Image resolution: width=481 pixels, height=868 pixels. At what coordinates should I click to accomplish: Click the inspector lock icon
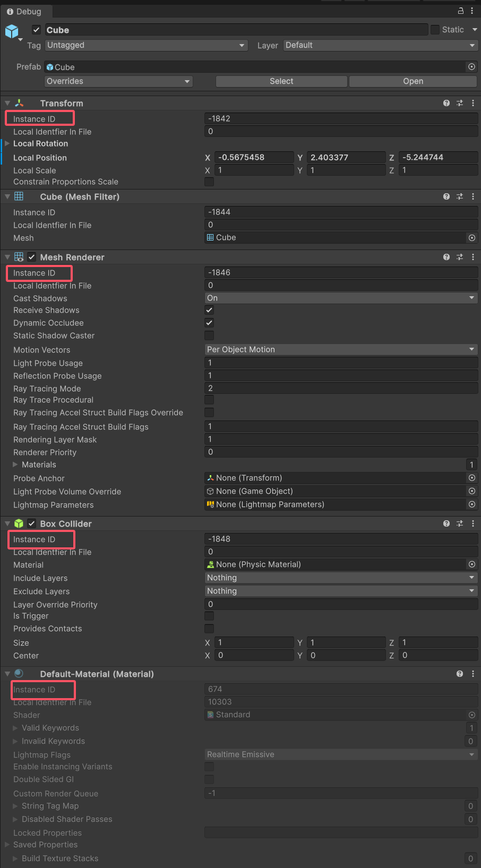[461, 11]
